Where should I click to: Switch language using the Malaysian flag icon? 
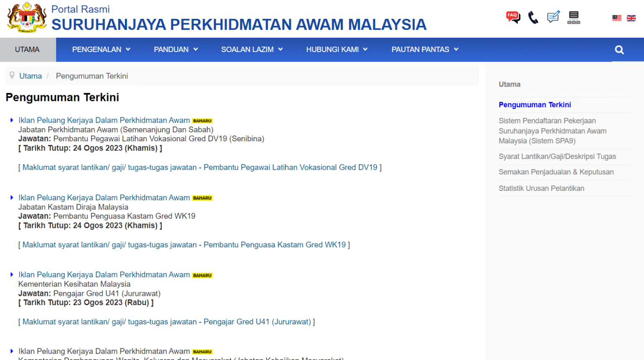(x=616, y=18)
